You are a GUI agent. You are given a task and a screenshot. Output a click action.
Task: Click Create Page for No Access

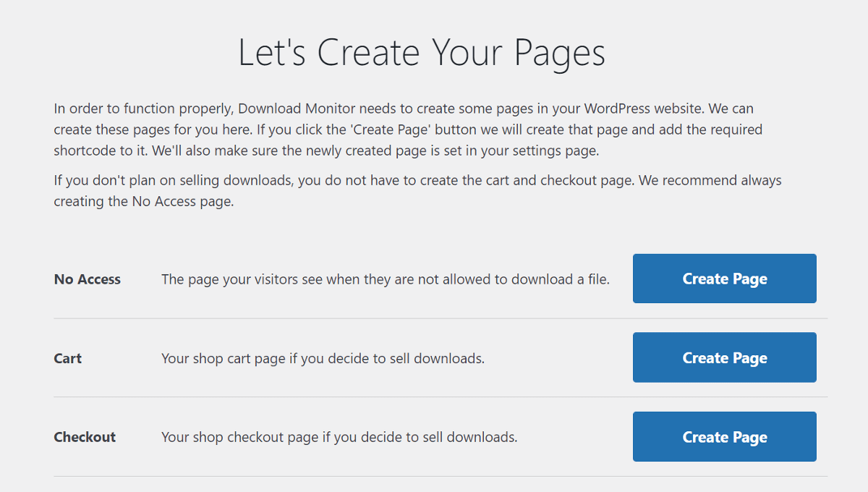coord(724,279)
